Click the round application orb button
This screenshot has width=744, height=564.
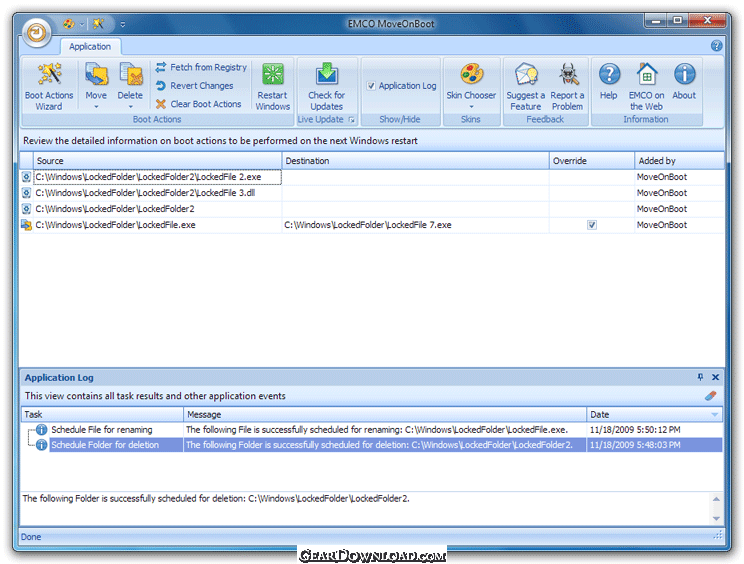37,33
